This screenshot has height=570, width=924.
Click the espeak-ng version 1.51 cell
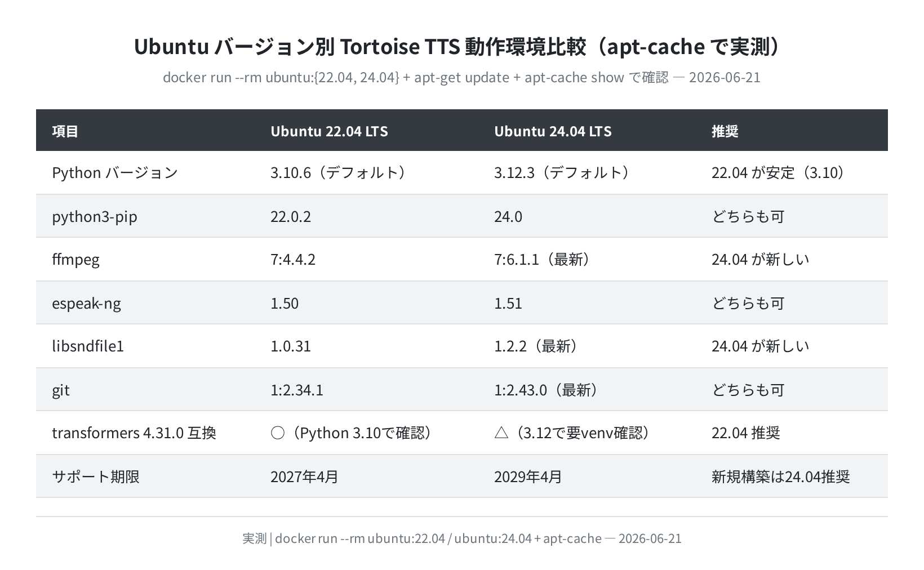tap(508, 303)
